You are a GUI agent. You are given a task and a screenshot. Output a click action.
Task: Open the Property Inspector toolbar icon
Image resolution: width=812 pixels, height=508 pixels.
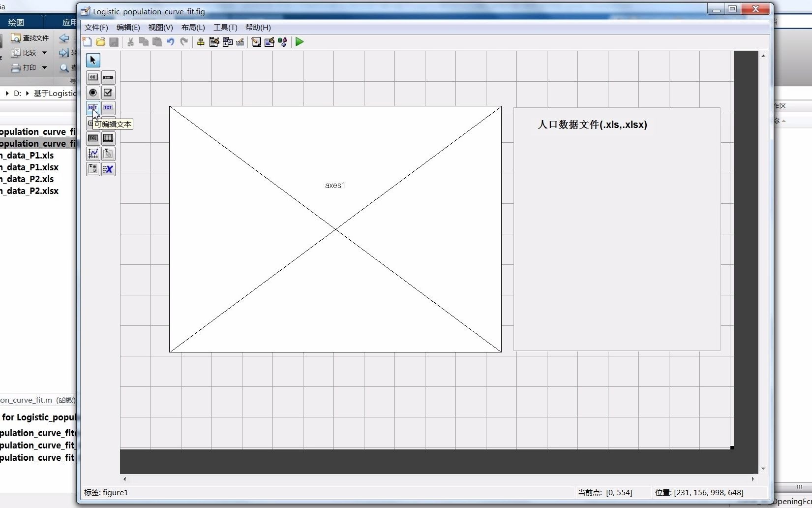pyautogui.click(x=270, y=42)
